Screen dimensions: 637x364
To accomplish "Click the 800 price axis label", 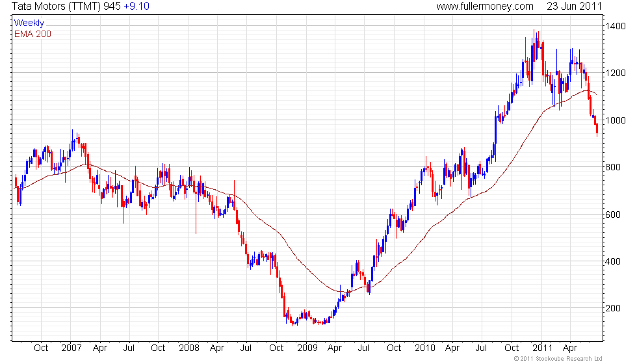I will tap(613, 168).
